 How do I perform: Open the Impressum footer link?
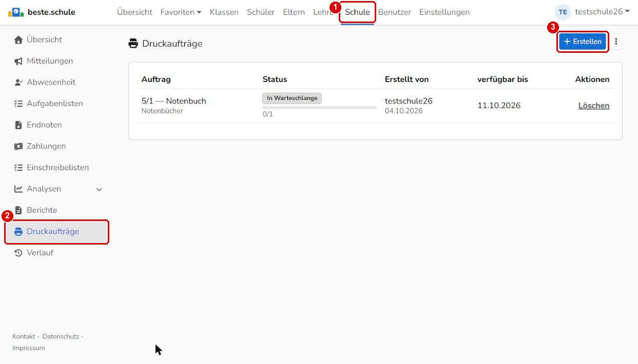click(29, 348)
